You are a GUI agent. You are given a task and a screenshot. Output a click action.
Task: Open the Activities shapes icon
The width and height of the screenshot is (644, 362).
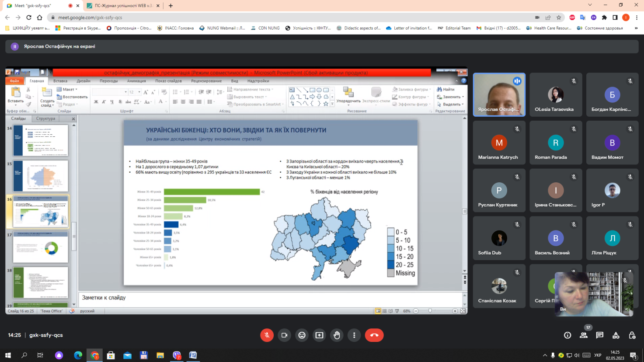[616, 335]
